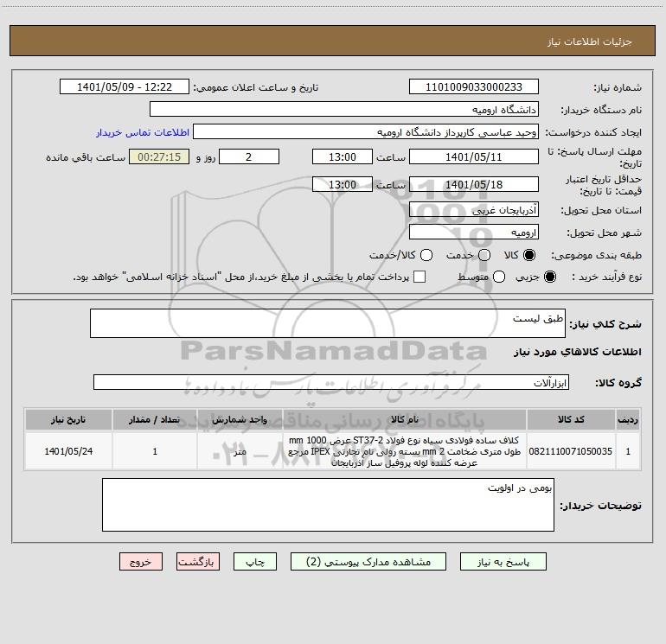Image resolution: width=666 pixels, height=644 pixels.
Task: Open مشاهده مدارک پیوستی (2) button
Action: click(368, 562)
